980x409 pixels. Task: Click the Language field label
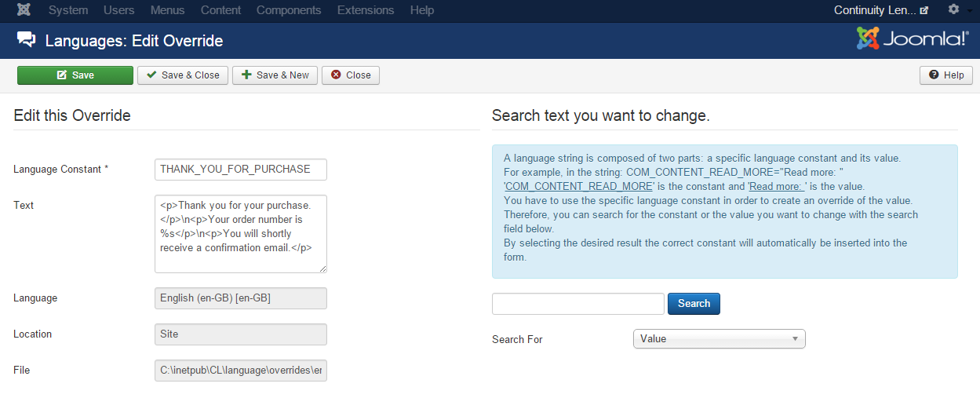pos(35,298)
